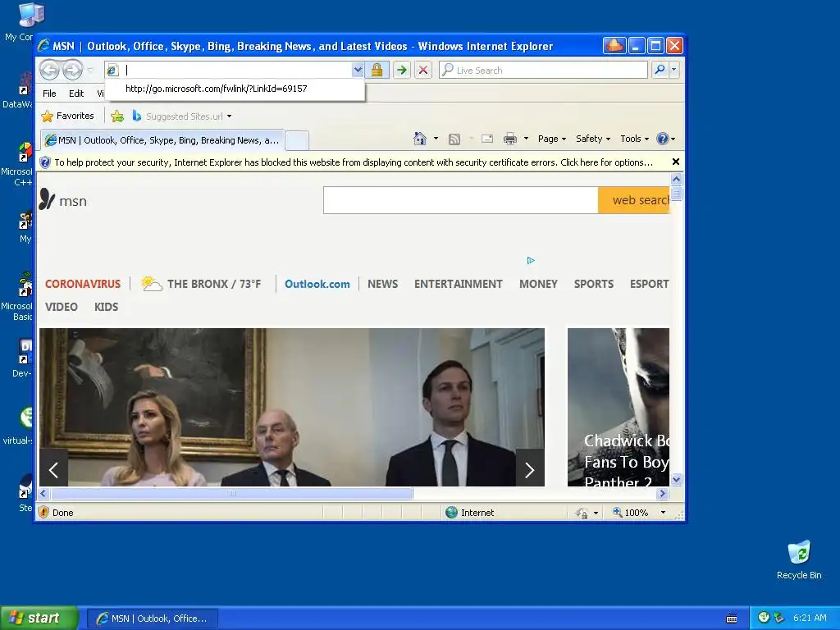The image size is (840, 630).
Task: Click the Live Search magnifier button
Action: pos(660,70)
